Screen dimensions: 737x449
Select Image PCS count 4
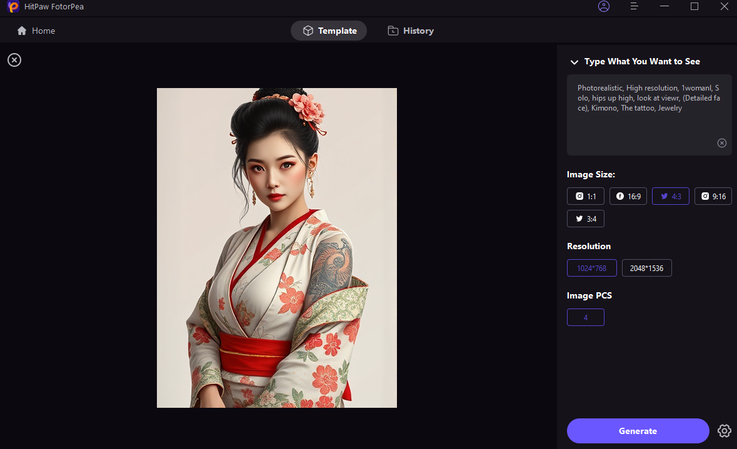pos(585,317)
